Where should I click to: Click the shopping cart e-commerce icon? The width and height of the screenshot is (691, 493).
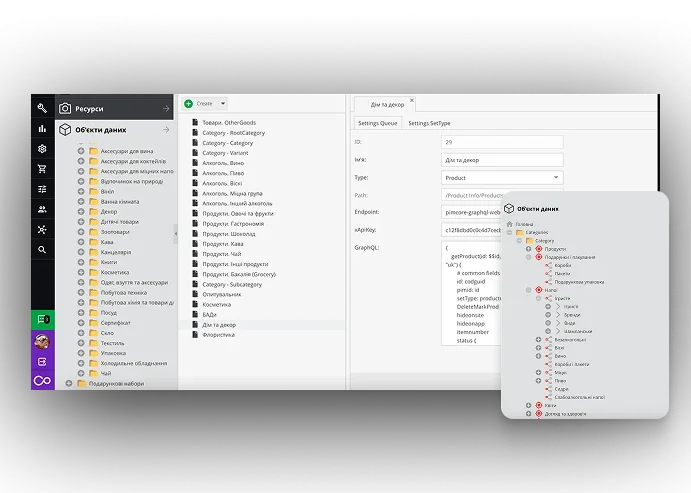click(x=42, y=169)
